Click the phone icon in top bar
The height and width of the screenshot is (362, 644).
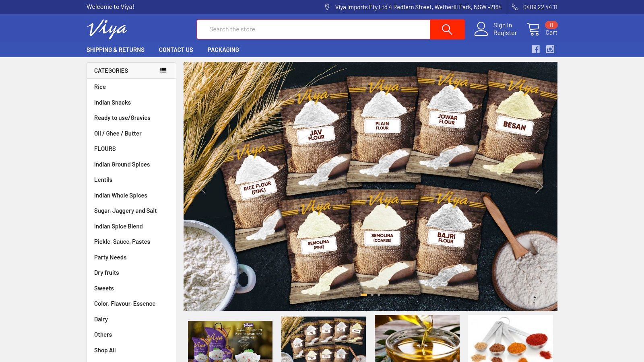pyautogui.click(x=515, y=7)
